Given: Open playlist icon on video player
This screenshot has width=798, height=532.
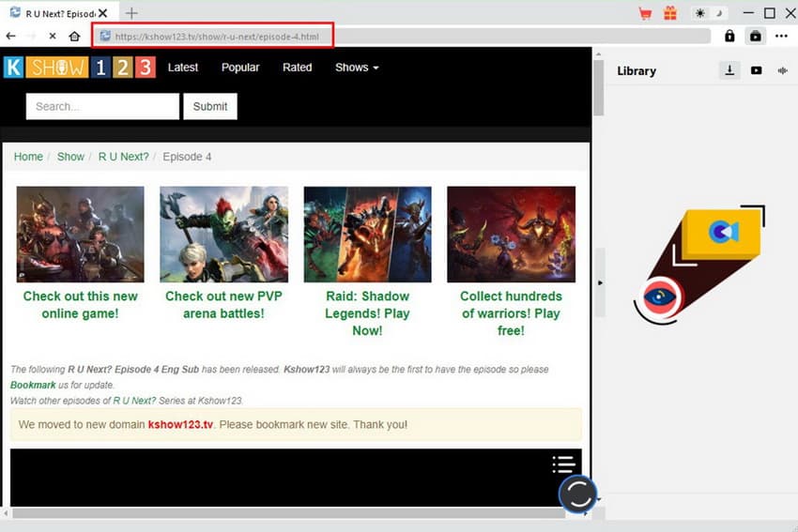Looking at the screenshot, I should (563, 464).
